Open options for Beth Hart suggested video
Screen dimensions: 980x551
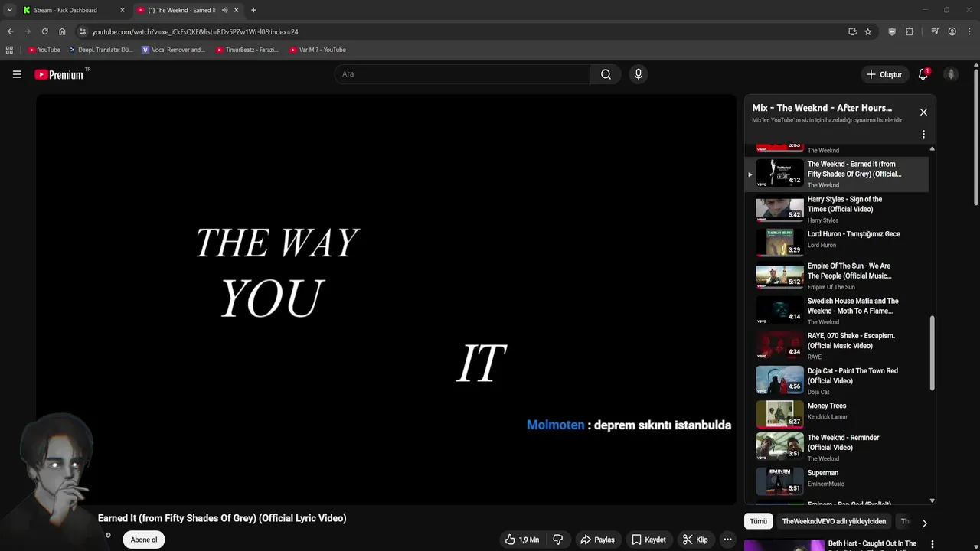pyautogui.click(x=933, y=544)
